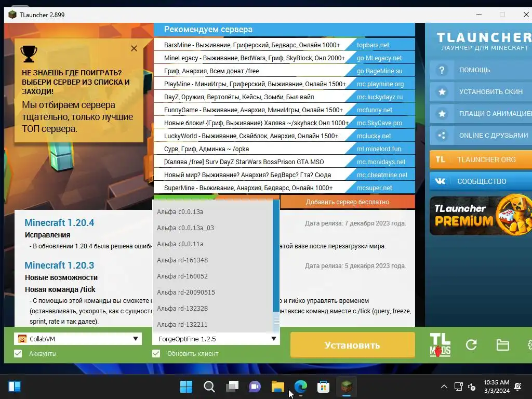Viewport: 532px width, 399px height.
Task: Click server address mc.playmine.org
Action: tap(380, 84)
